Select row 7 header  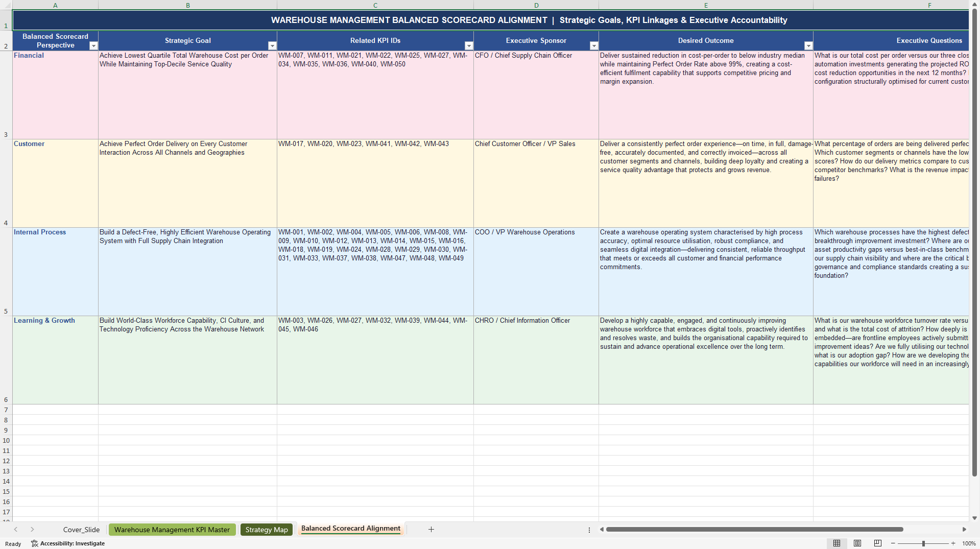(x=6, y=410)
